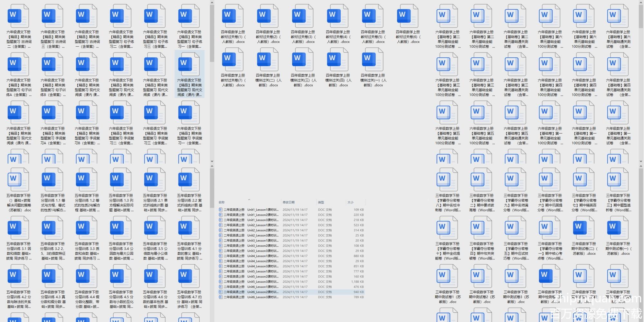Sort files by 名称 column header
This screenshot has height=322, width=644.
click(222, 203)
